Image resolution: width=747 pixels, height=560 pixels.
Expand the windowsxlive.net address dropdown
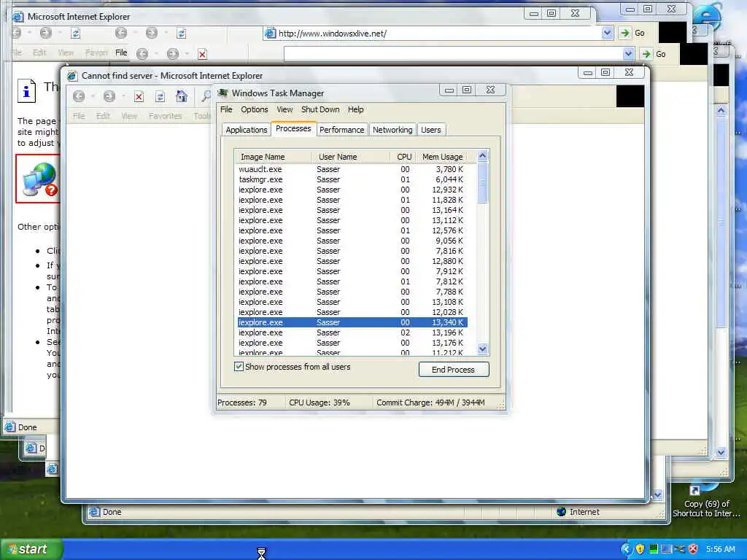(607, 34)
